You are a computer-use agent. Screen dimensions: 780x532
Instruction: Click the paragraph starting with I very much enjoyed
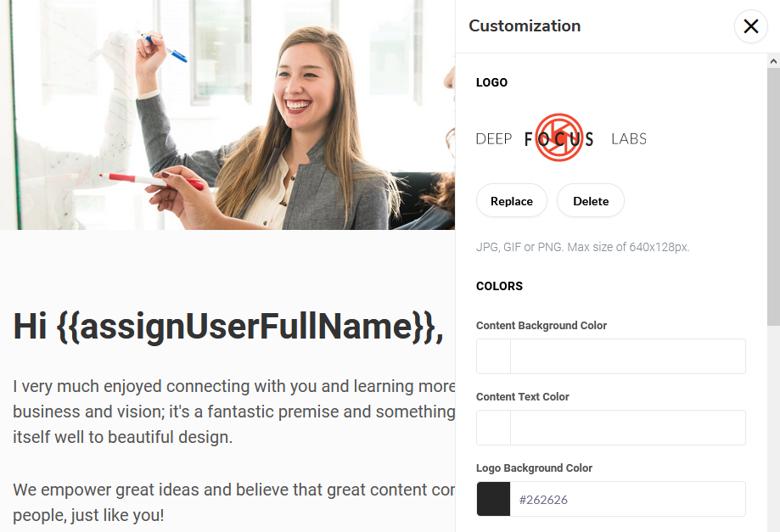233,412
